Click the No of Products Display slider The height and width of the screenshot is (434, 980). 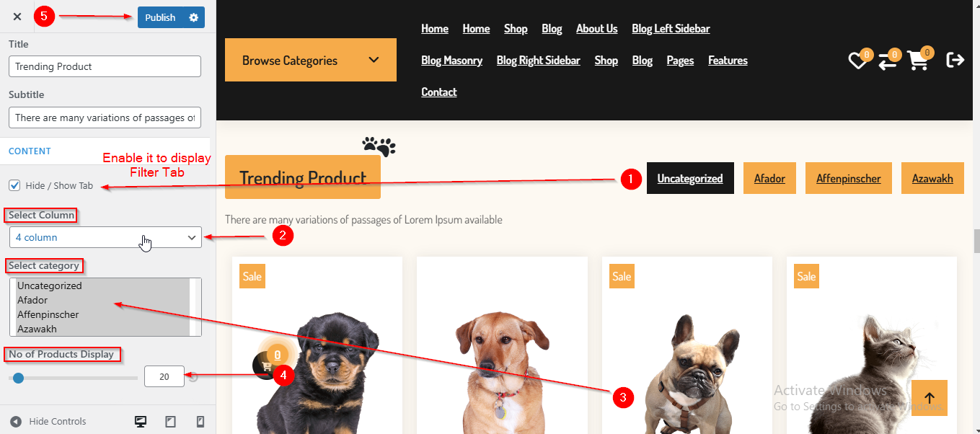point(73,378)
